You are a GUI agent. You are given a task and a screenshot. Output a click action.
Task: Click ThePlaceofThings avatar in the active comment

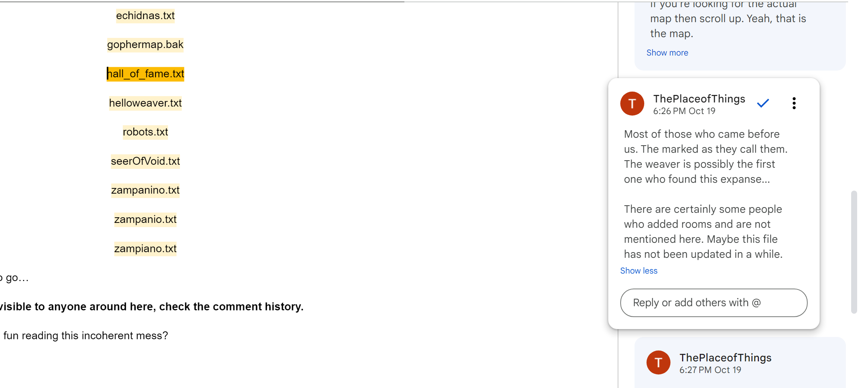[632, 104]
